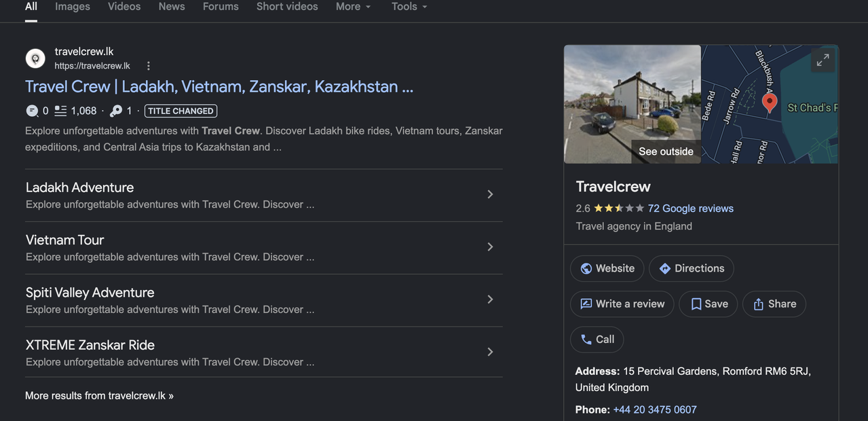
Task: Click the phone number +44 20 3475 0607
Action: (x=655, y=409)
